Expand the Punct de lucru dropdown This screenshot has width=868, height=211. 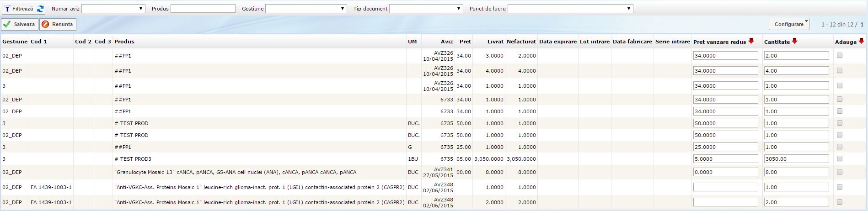click(x=570, y=9)
